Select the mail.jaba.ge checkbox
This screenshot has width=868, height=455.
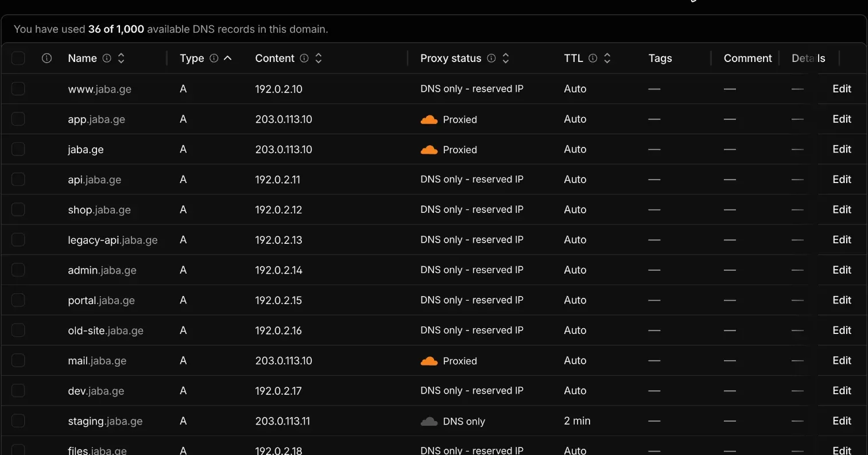click(18, 361)
